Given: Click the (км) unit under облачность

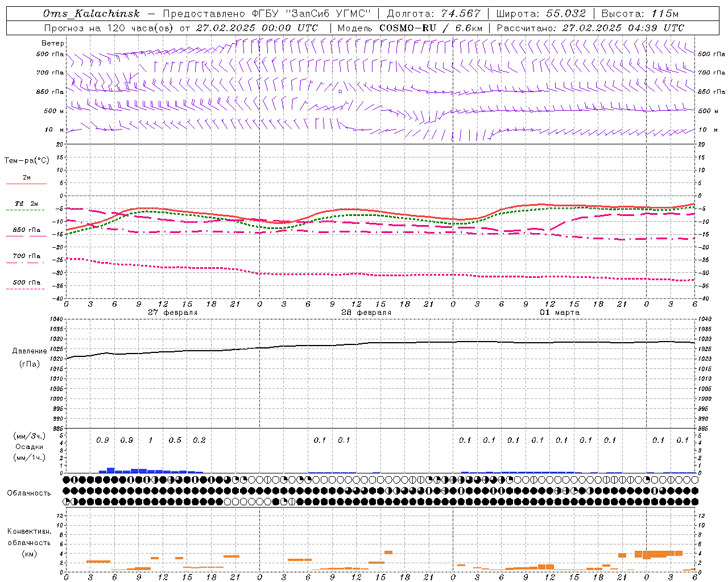Looking at the screenshot, I should coord(29,554).
